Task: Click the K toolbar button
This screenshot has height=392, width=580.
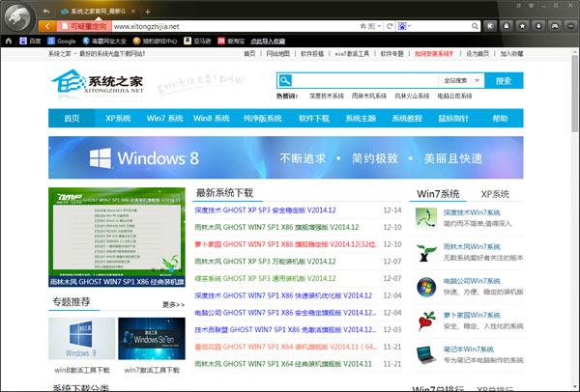Action: tap(490, 26)
